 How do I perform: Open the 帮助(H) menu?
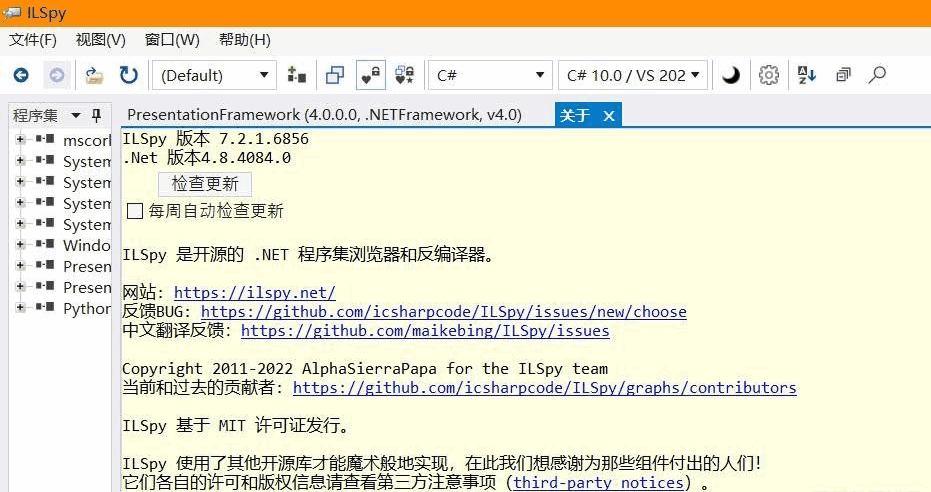click(244, 40)
